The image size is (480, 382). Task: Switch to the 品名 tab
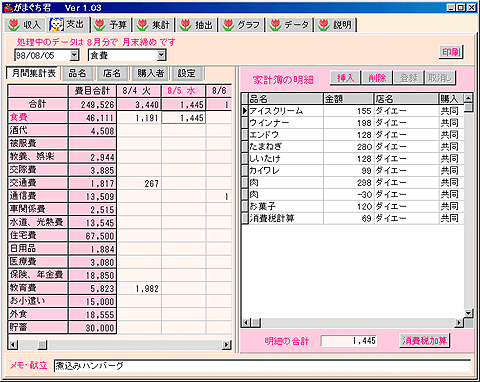point(77,73)
